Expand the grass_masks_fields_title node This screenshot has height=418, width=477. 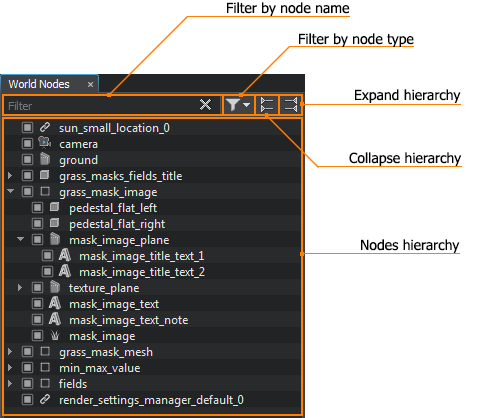[x=10, y=175]
